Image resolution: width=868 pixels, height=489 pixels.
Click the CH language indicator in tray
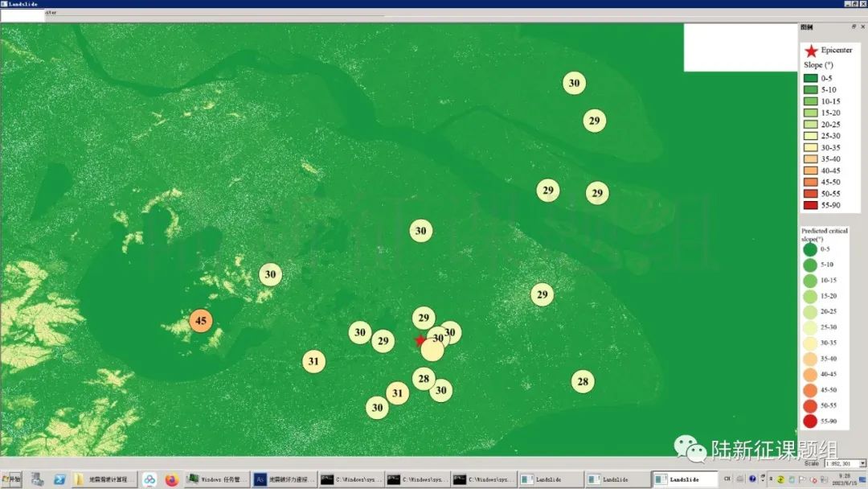point(727,479)
